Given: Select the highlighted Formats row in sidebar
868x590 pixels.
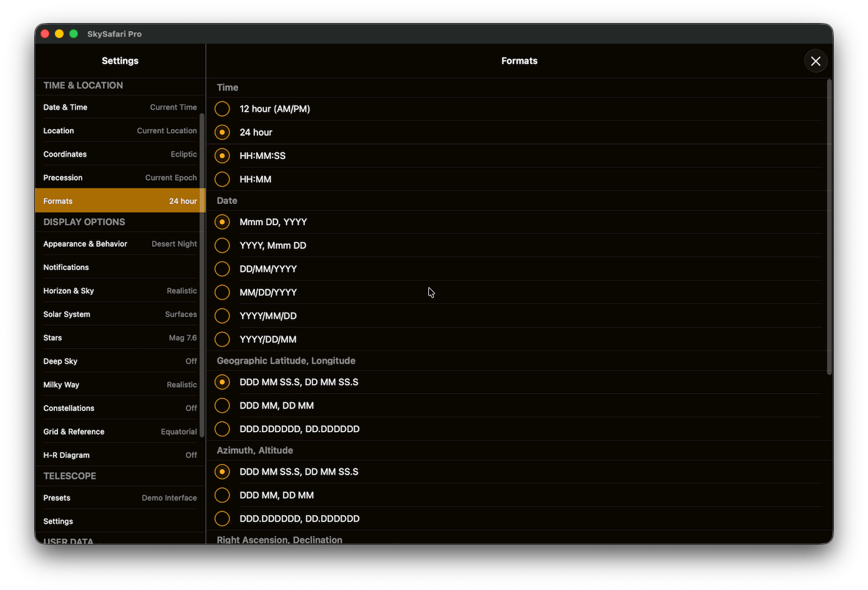Looking at the screenshot, I should pyautogui.click(x=120, y=201).
